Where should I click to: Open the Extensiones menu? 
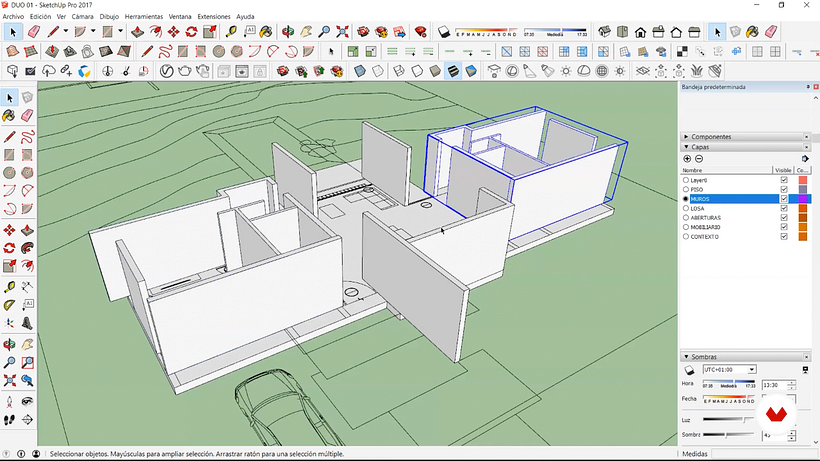[214, 17]
